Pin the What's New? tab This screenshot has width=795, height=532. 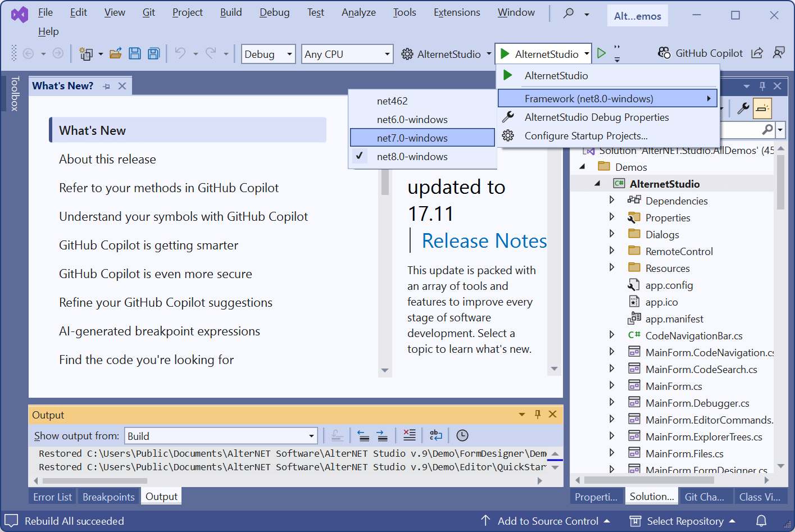[107, 87]
